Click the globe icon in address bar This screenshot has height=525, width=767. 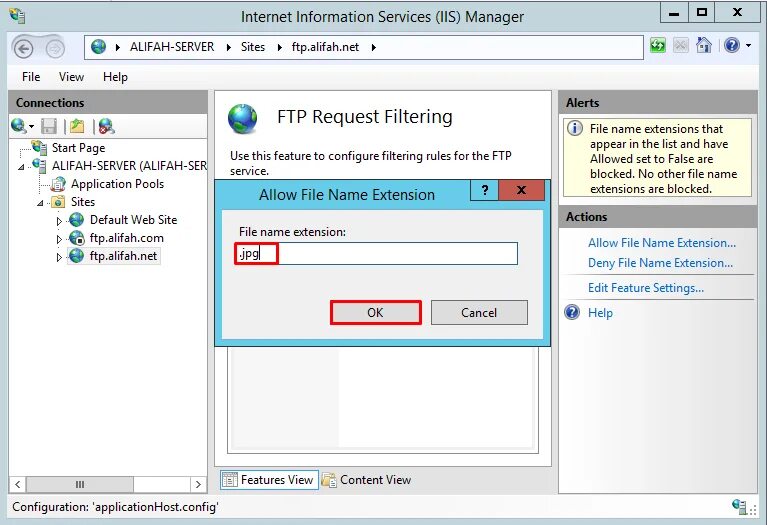point(98,47)
